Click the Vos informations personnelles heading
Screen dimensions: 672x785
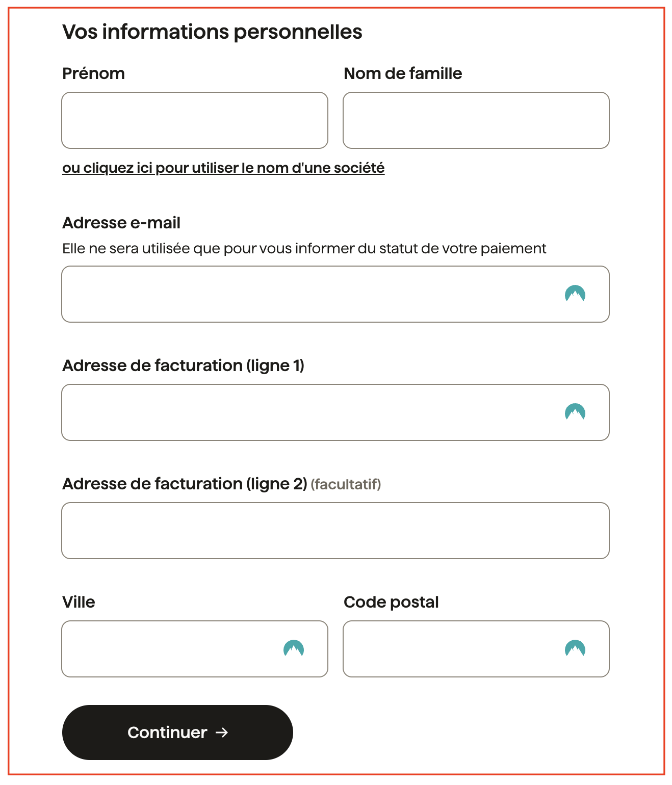tap(212, 32)
